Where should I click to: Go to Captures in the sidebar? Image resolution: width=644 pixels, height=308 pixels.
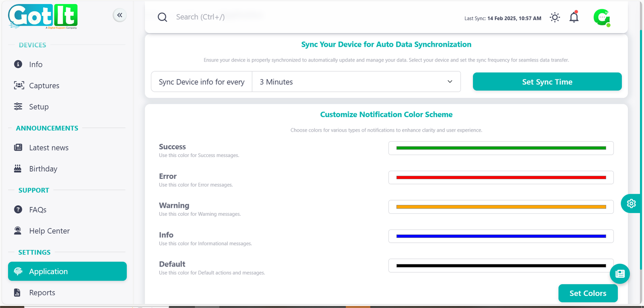pyautogui.click(x=44, y=86)
